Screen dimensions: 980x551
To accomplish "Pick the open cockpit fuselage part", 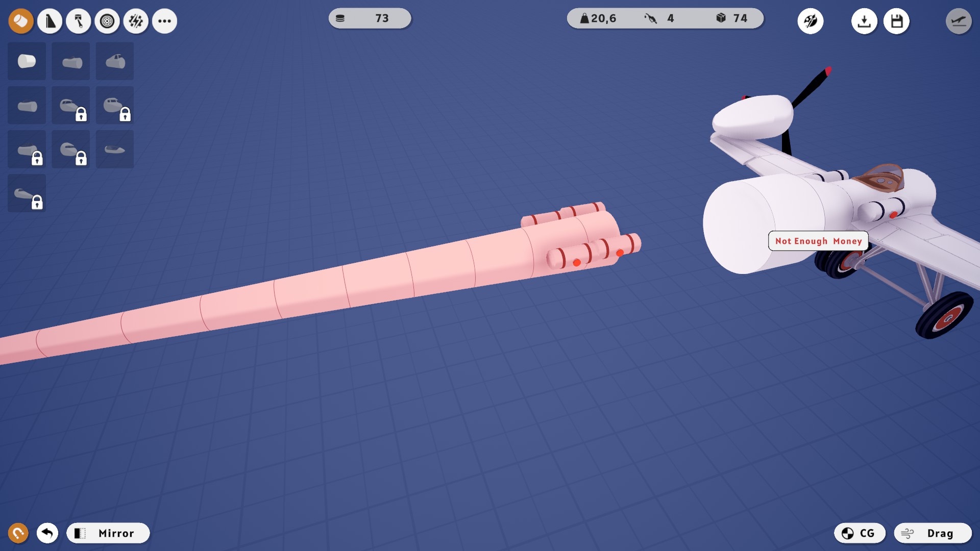I will point(71,61).
